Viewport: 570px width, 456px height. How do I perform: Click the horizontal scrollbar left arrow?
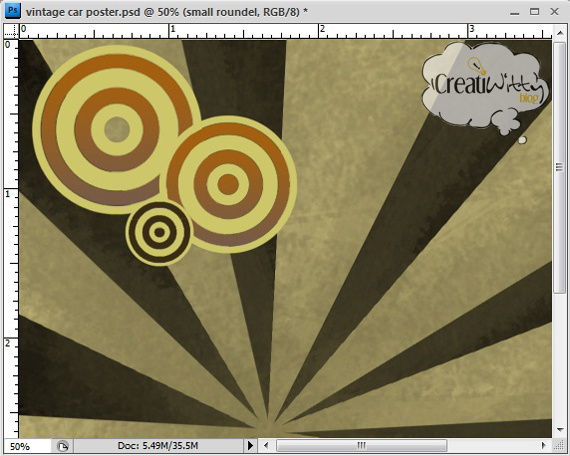coord(266,445)
